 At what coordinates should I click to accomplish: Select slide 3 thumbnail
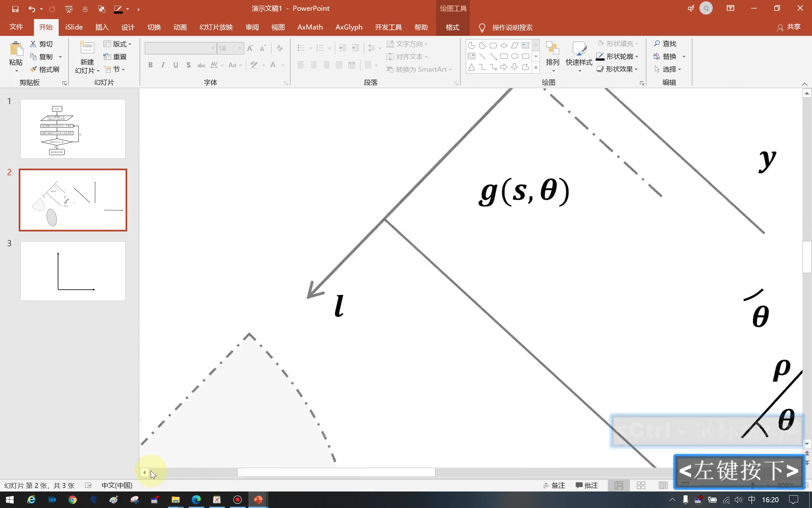[73, 271]
